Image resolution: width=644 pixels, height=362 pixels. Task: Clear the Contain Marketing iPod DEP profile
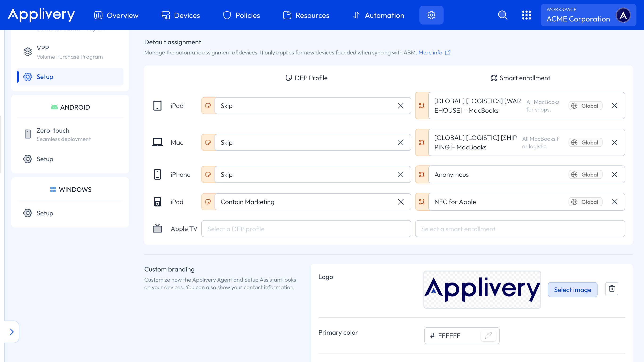pos(400,202)
